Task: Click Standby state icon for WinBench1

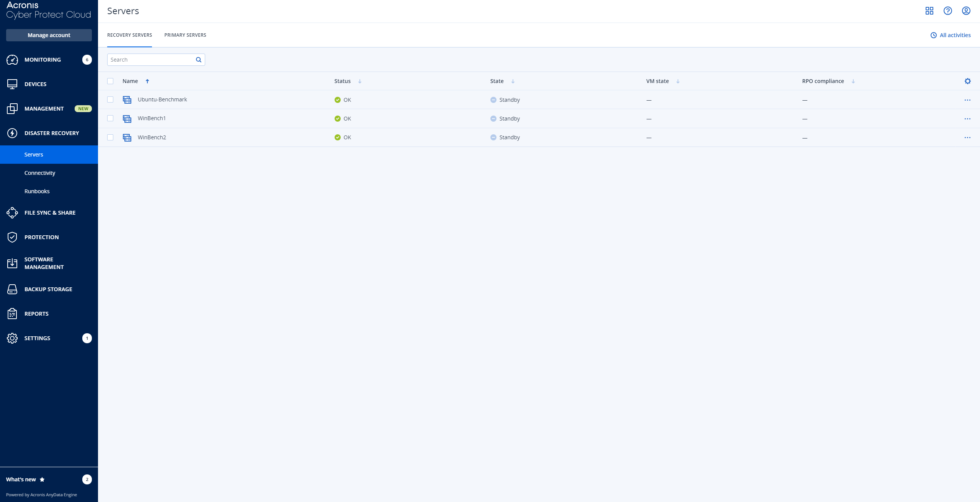Action: pos(493,119)
